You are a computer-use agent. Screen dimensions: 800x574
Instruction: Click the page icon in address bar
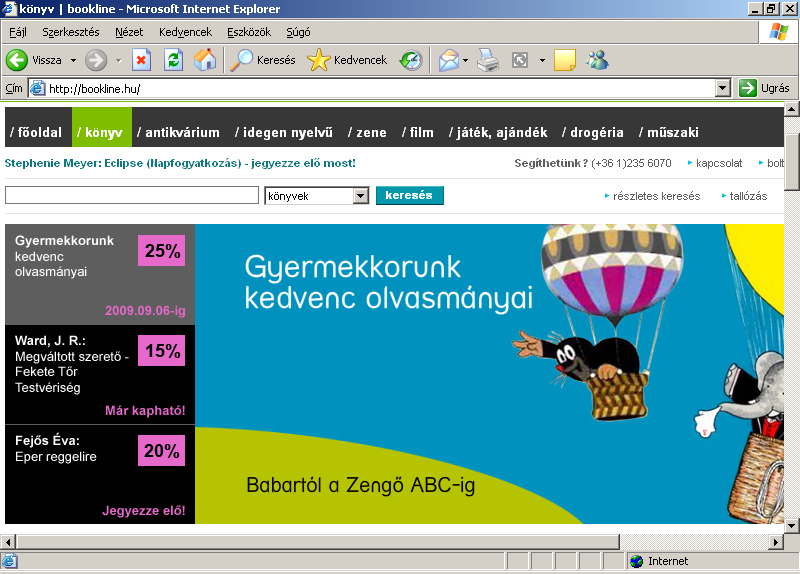pyautogui.click(x=37, y=88)
